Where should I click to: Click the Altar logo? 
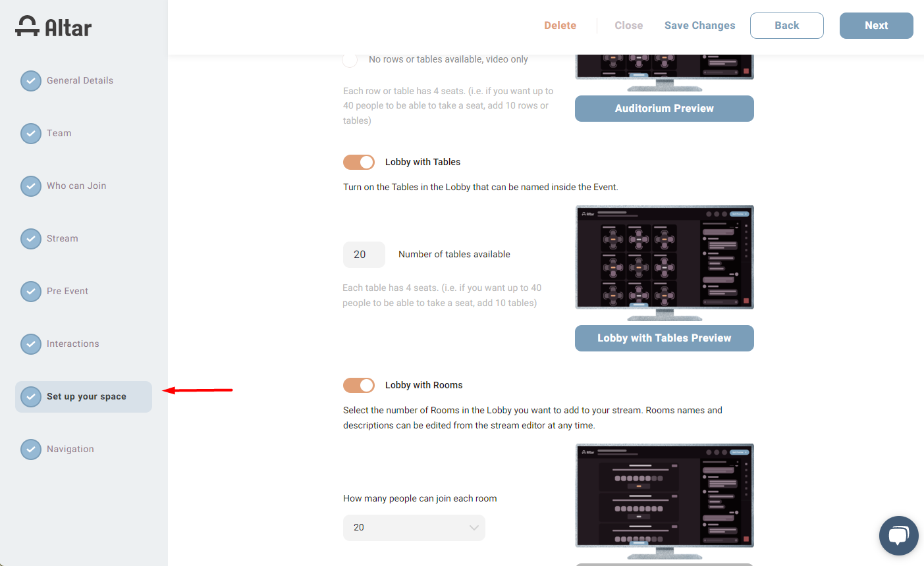tap(53, 26)
